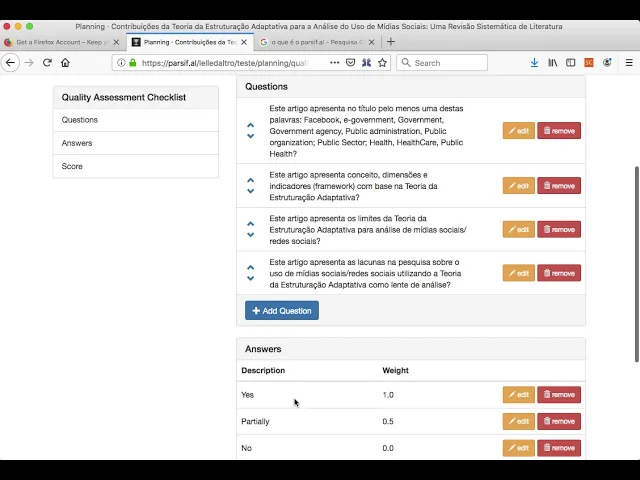Open the Firefox hamburger menu
This screenshot has width=640, height=480.
pyautogui.click(x=629, y=62)
